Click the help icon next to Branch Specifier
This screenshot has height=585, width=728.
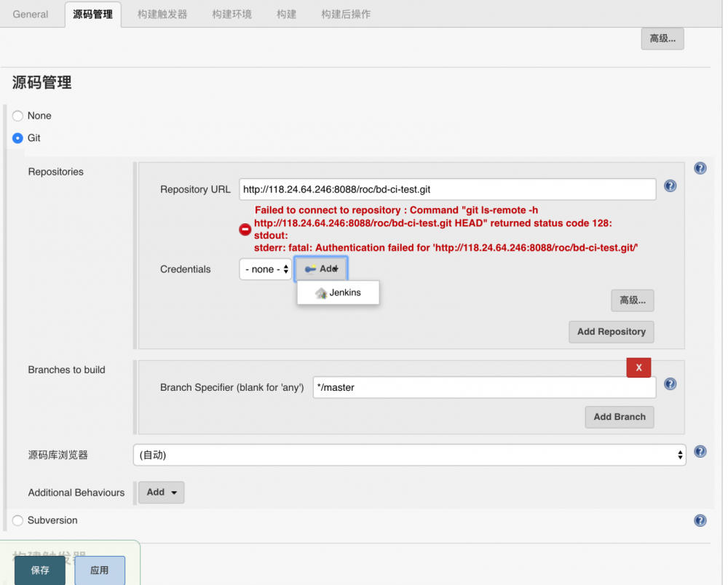point(670,383)
